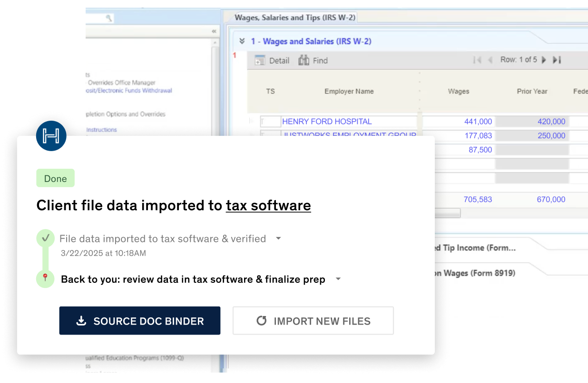Screen dimensions: 588x383
Task: Open the Wages, Salaries and Tips (IRS W-2) tab
Action: (x=295, y=18)
